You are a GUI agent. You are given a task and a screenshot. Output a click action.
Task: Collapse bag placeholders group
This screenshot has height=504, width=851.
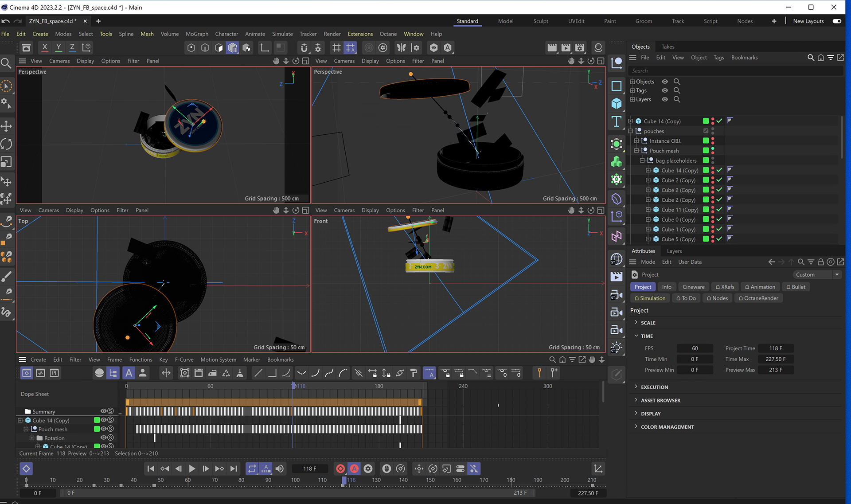pos(642,160)
